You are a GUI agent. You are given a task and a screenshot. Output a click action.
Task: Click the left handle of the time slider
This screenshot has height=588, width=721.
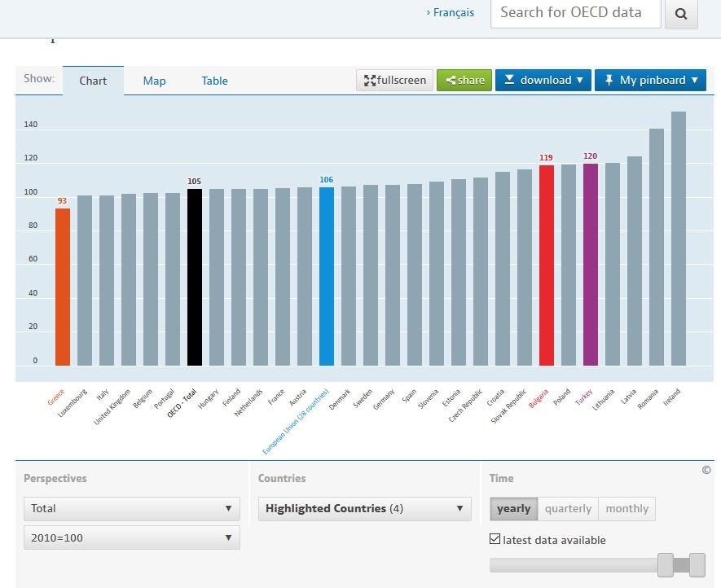tap(666, 565)
